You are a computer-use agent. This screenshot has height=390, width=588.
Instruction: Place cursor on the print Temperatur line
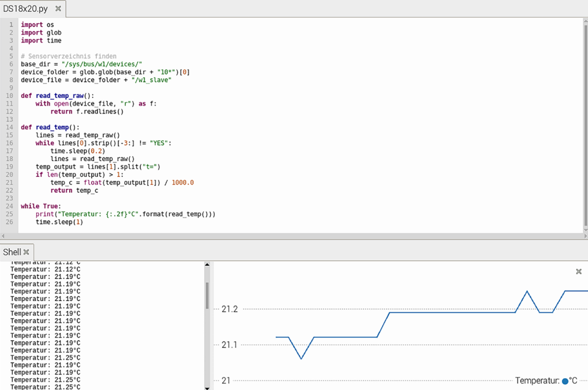pos(125,214)
